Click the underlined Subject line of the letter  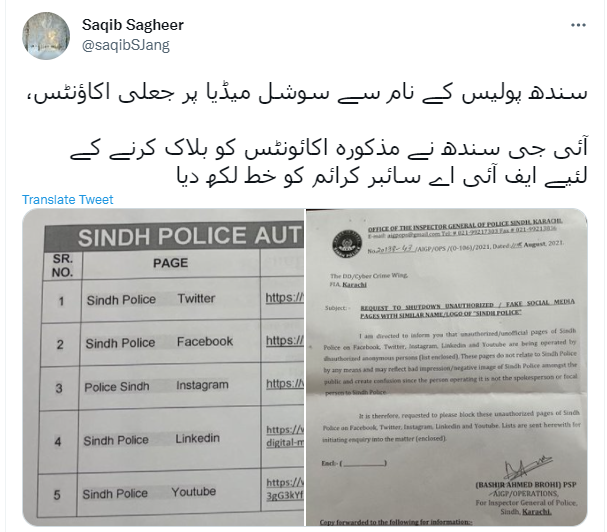(467, 309)
